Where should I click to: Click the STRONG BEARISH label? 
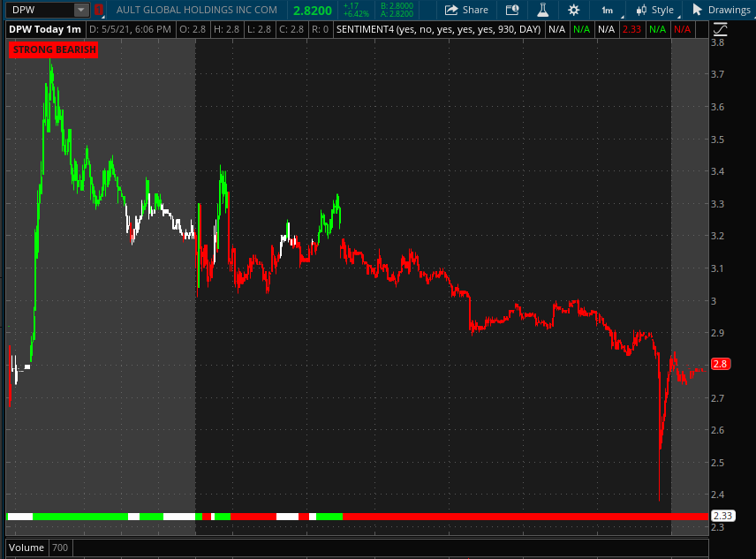[x=54, y=49]
